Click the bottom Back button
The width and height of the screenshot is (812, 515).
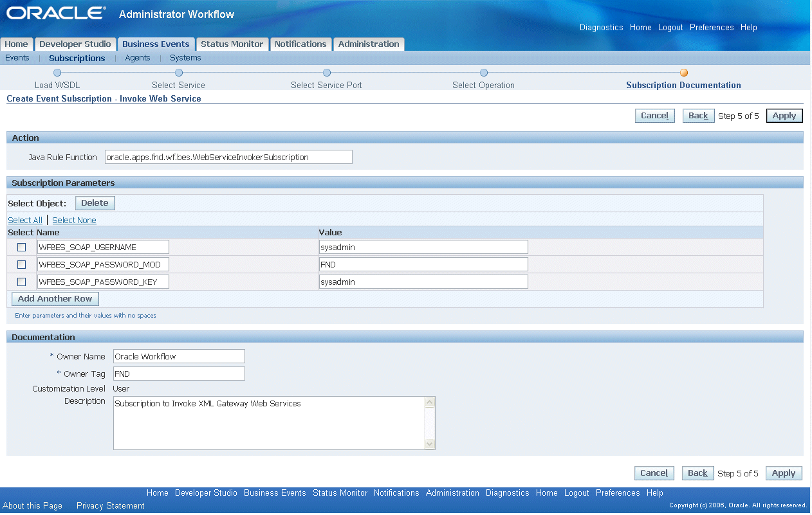click(697, 473)
